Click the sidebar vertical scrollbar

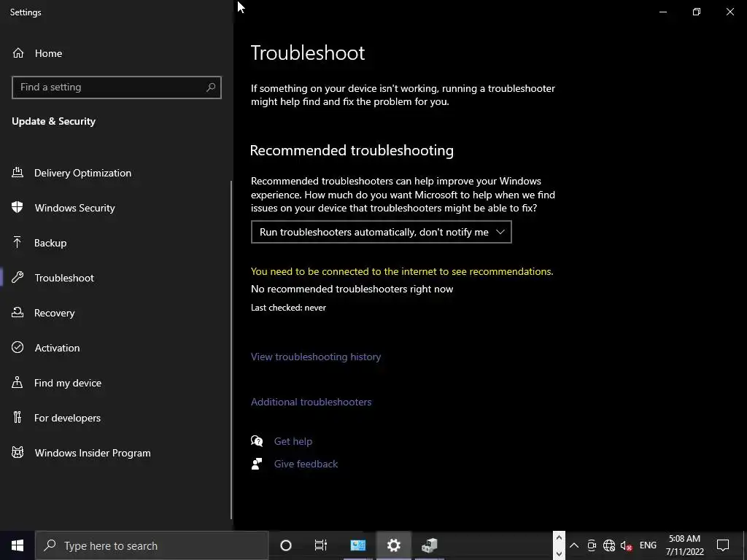[231, 350]
